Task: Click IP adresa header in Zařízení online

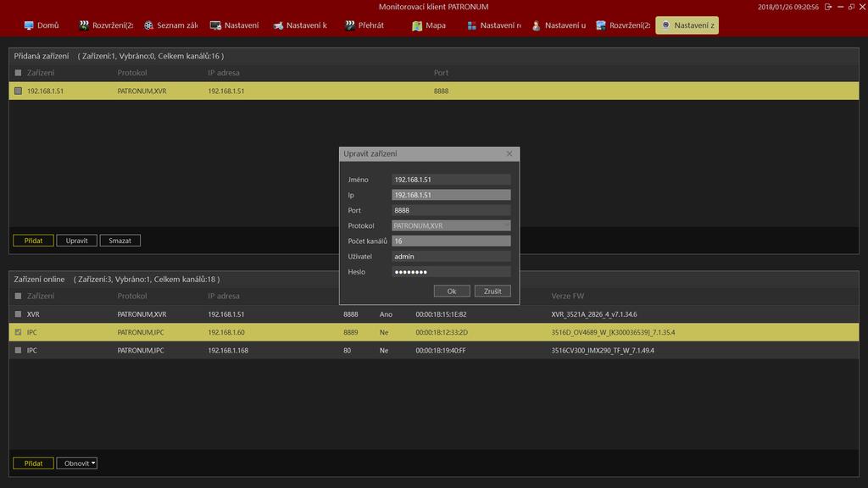Action: coord(224,296)
